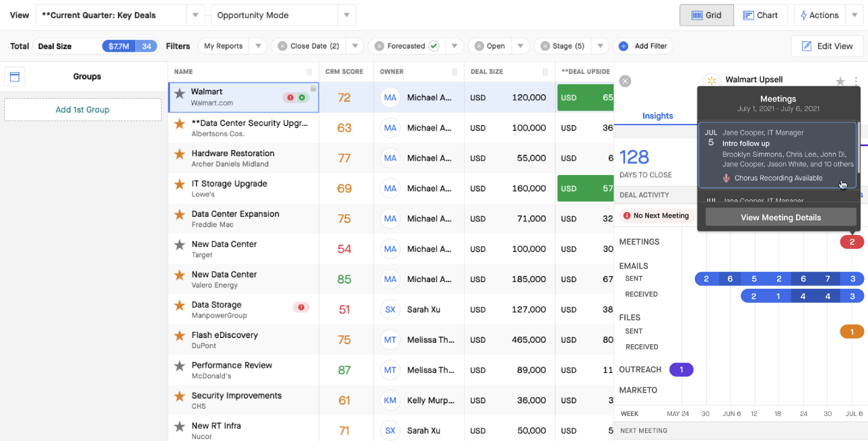Expand the Actions dropdown arrow

[855, 15]
